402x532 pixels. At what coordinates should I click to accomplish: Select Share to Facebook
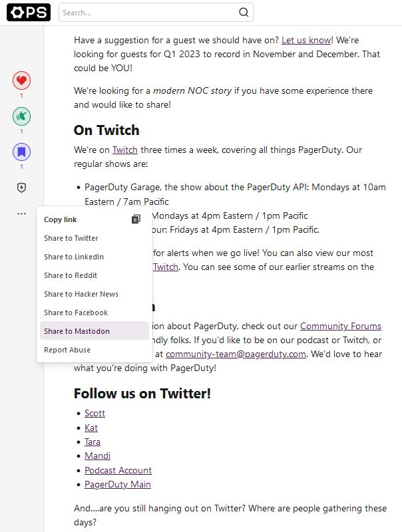(76, 313)
